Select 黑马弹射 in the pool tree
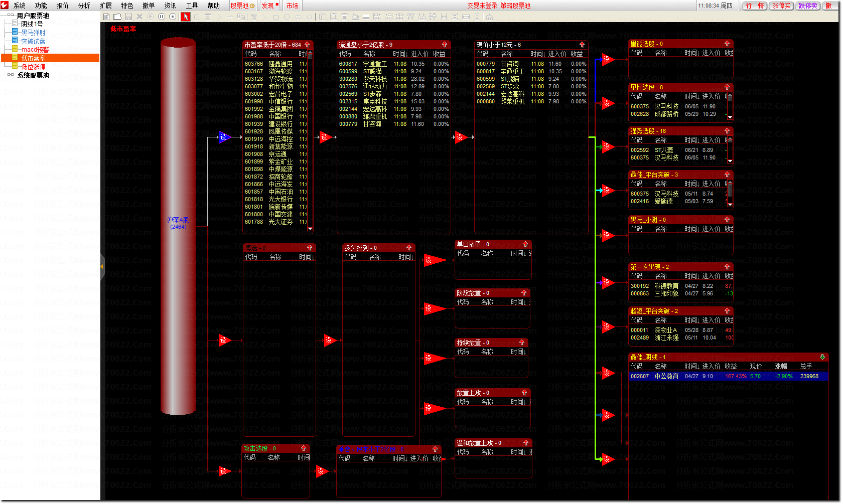Screen dimensions: 843x504 [33, 33]
